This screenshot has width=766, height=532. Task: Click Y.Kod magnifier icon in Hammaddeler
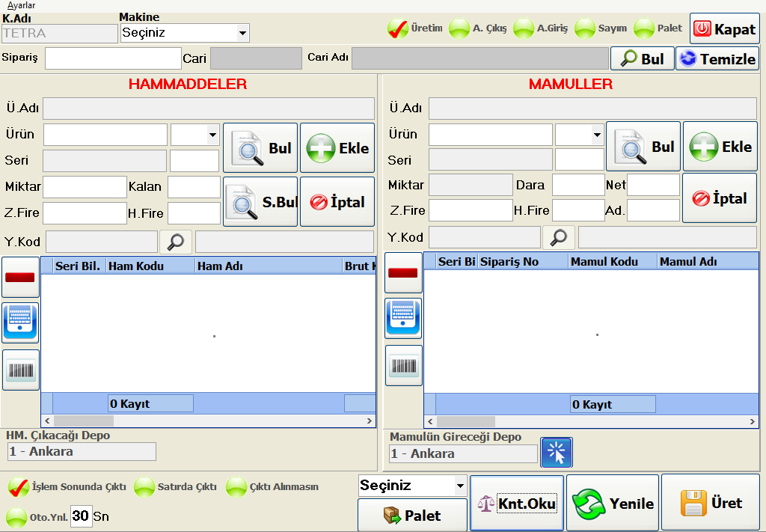click(176, 242)
